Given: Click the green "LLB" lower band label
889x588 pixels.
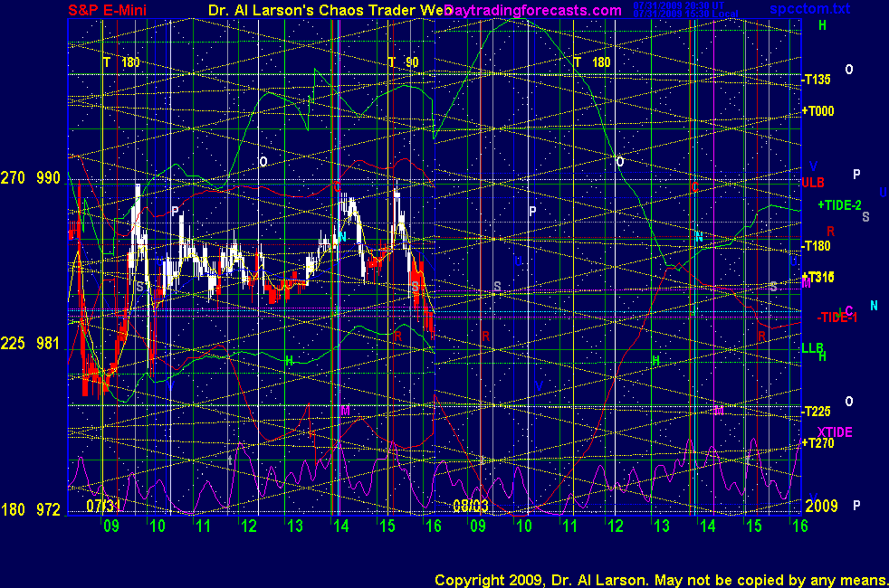Looking at the screenshot, I should point(812,347).
